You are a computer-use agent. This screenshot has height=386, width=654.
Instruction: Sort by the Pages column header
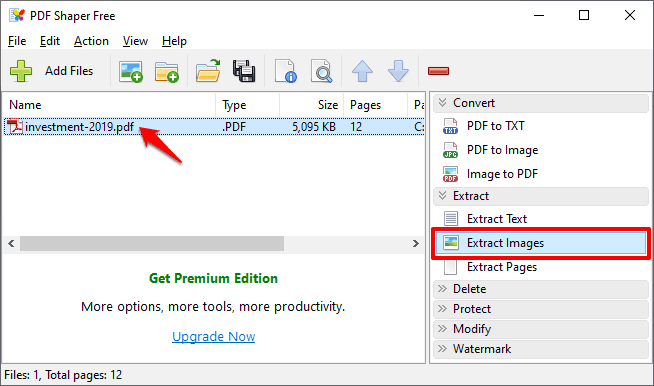(x=375, y=105)
